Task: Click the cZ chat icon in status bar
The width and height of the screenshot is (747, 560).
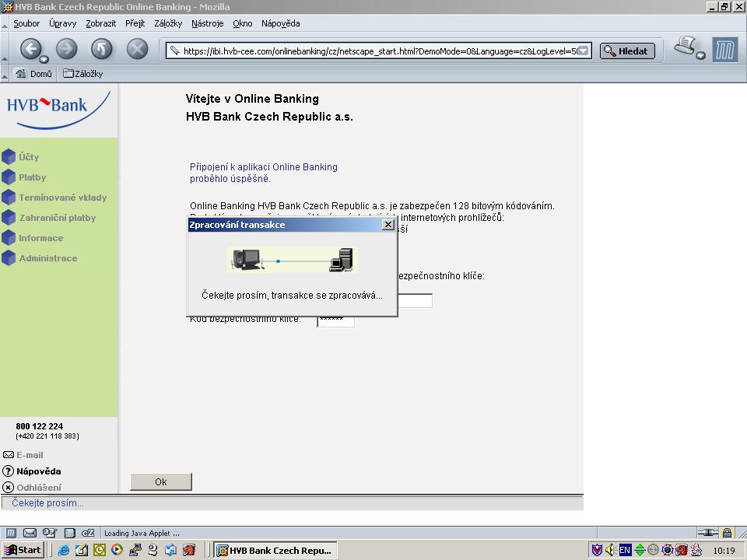Action: pyautogui.click(x=88, y=533)
